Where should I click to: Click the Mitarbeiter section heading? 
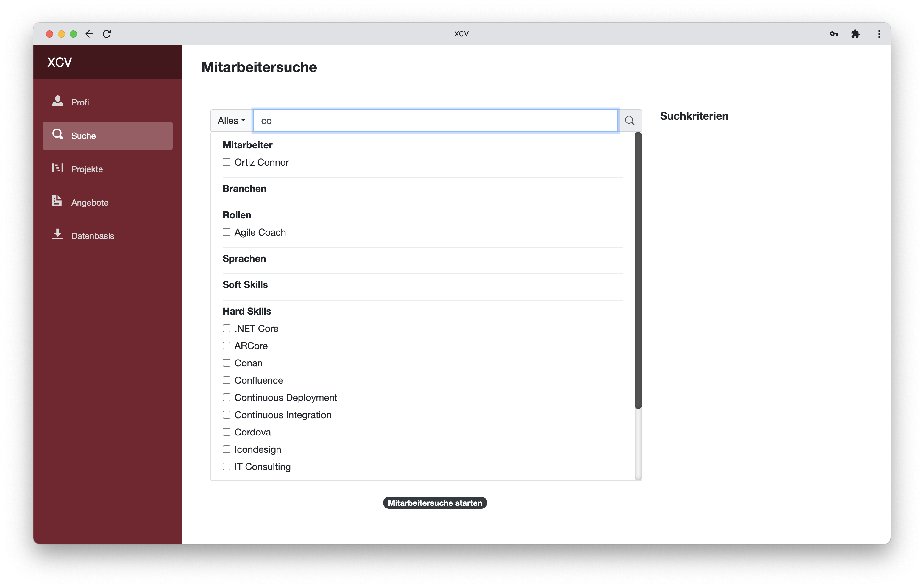[247, 145]
